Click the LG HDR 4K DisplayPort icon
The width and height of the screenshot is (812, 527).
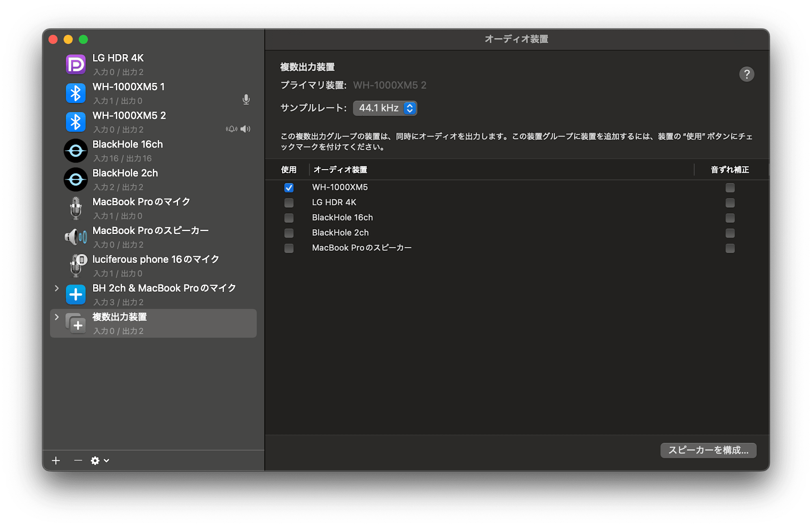click(x=76, y=65)
